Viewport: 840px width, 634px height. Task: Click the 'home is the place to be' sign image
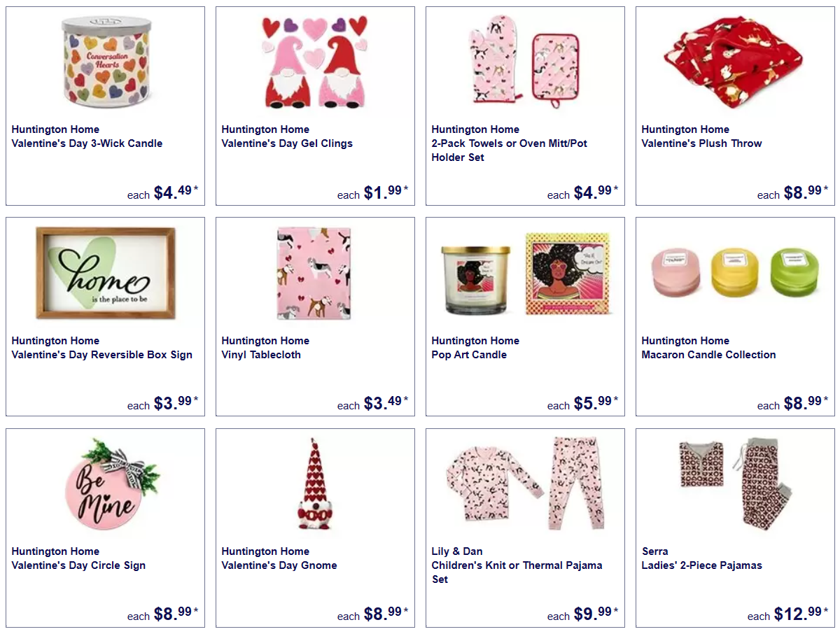[105, 273]
